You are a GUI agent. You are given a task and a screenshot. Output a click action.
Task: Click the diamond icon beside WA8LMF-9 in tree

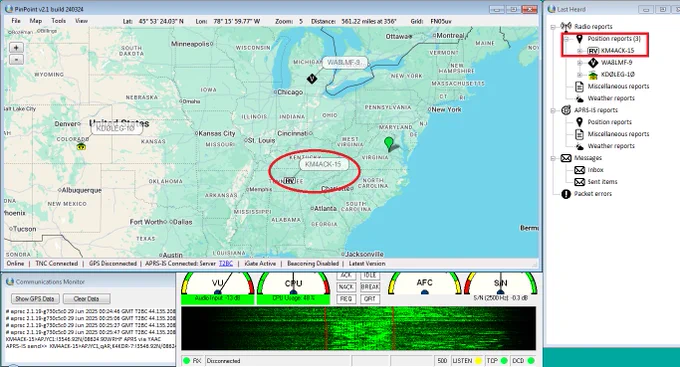[593, 62]
